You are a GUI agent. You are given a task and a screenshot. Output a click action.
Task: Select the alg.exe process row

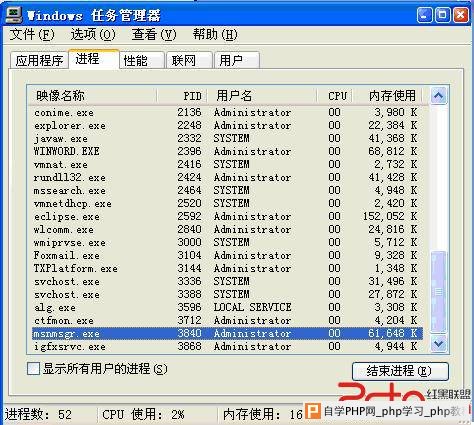click(227, 307)
